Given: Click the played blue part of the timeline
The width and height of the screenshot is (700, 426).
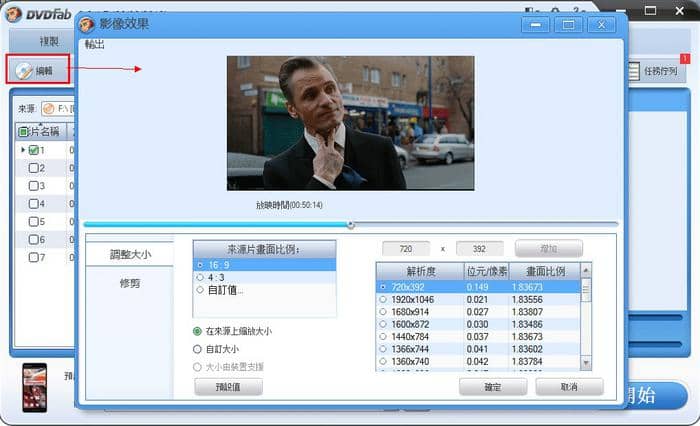Looking at the screenshot, I should tap(215, 224).
